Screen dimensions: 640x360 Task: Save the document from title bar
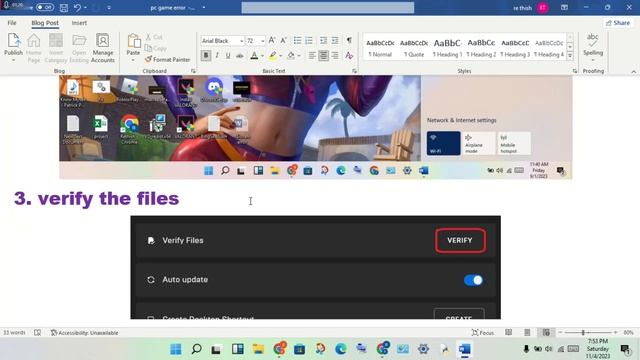64,7
